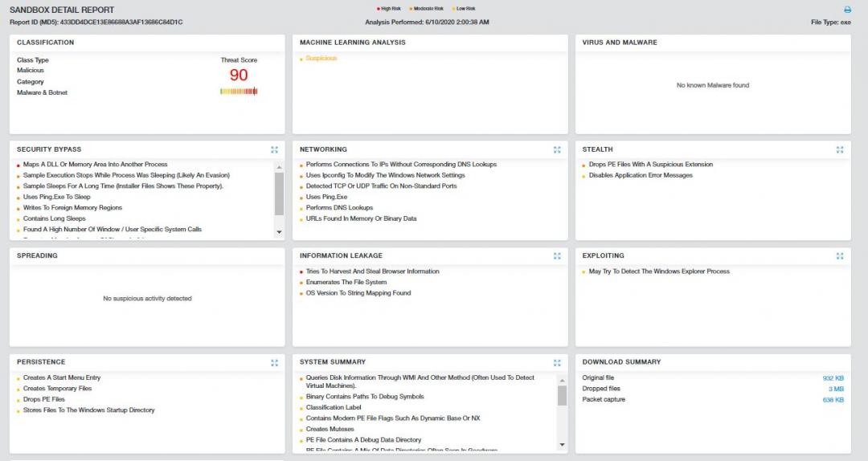Enlarge the Exploiting panel
868x461 pixels.
[x=840, y=256]
